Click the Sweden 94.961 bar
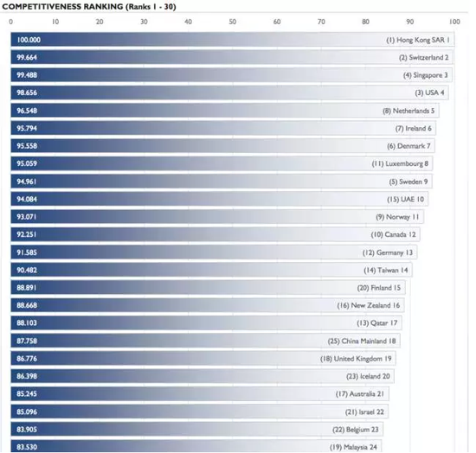 pos(222,182)
